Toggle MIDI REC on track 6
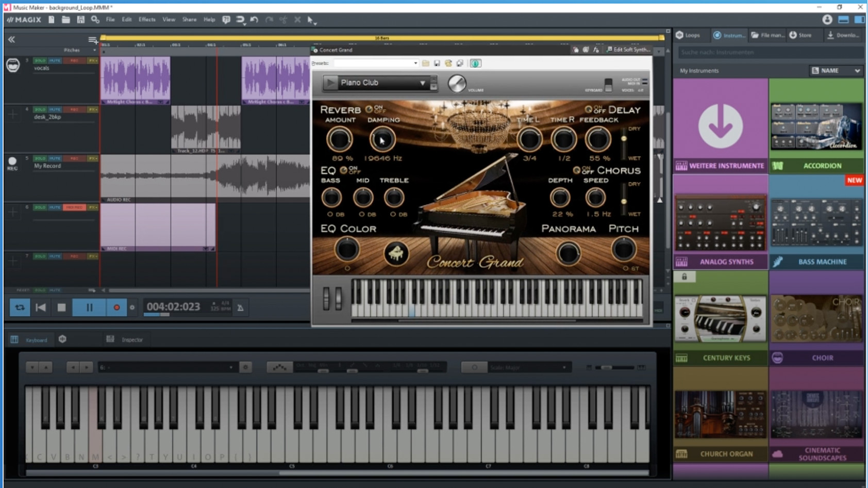This screenshot has width=868, height=488. pos(74,207)
